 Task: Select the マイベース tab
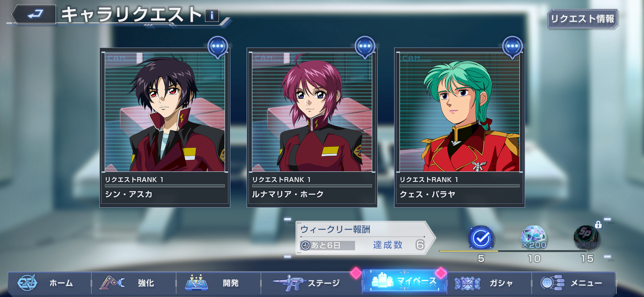coord(404,281)
